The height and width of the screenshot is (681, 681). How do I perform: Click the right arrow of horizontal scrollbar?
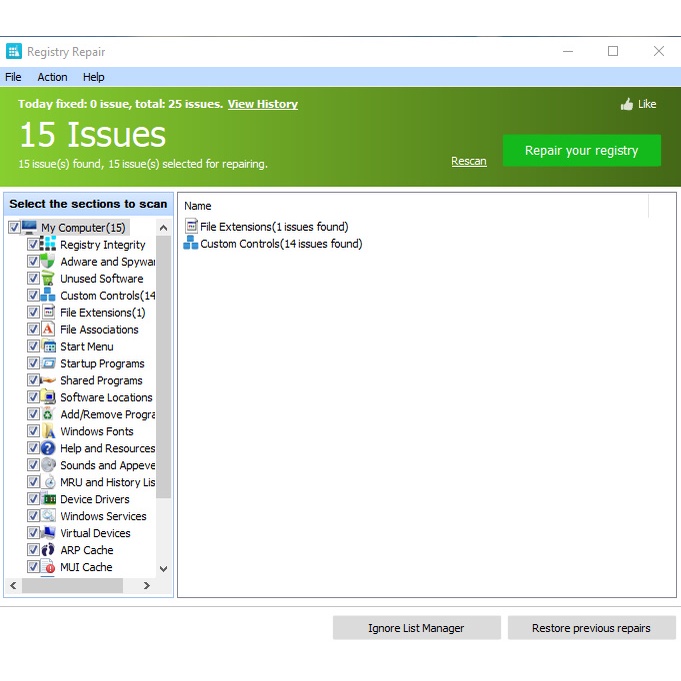coord(147,586)
